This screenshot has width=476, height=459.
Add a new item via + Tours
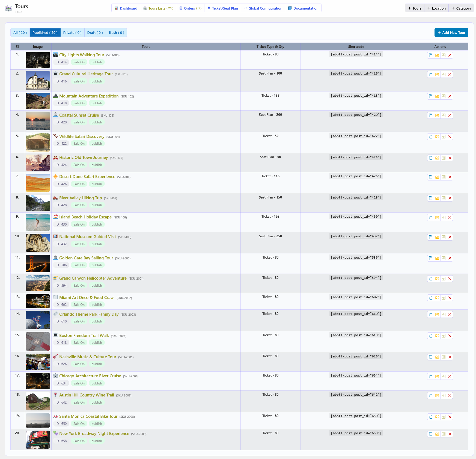coord(415,8)
